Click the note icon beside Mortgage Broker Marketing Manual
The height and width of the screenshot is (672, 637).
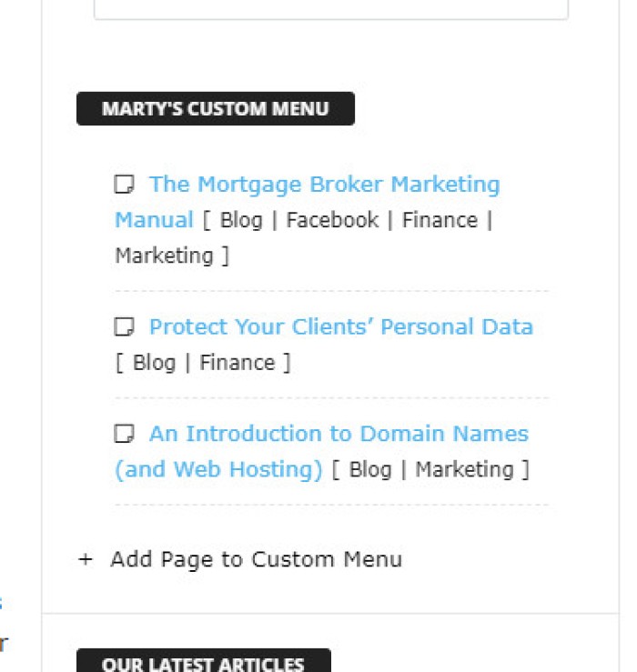[125, 185]
